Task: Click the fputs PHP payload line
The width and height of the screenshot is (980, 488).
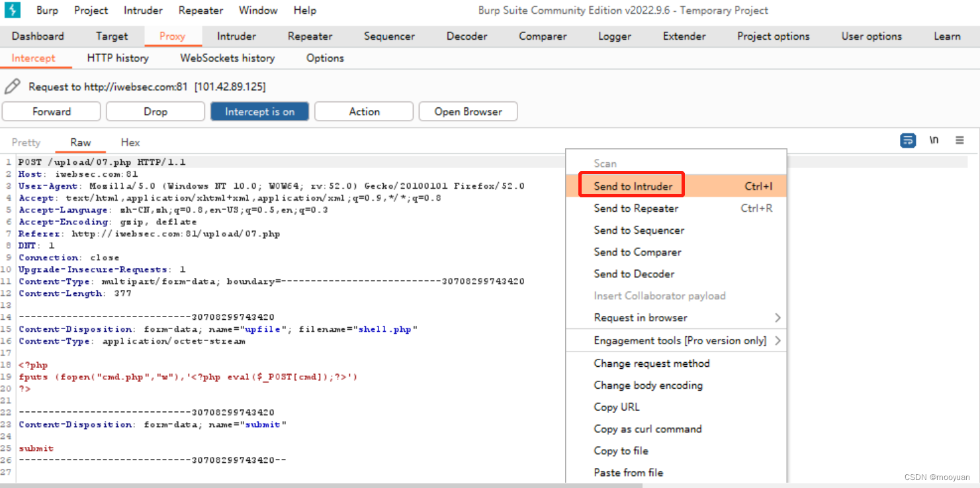Action: tap(188, 377)
